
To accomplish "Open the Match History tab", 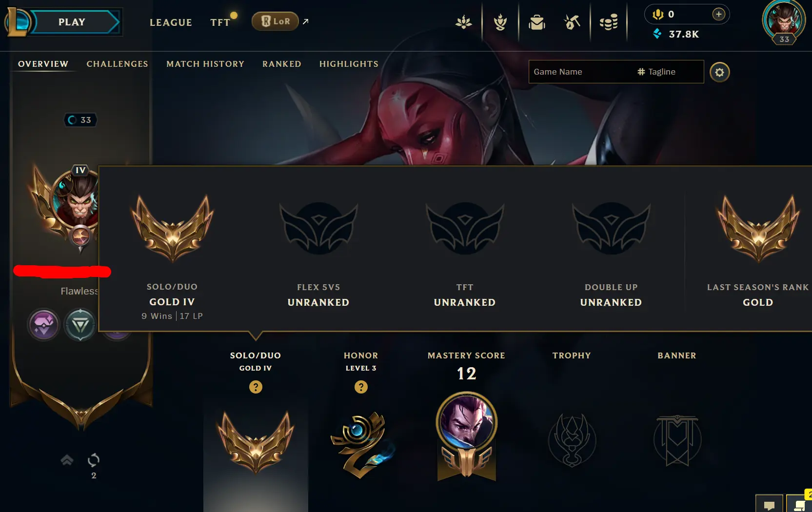I will point(205,64).
